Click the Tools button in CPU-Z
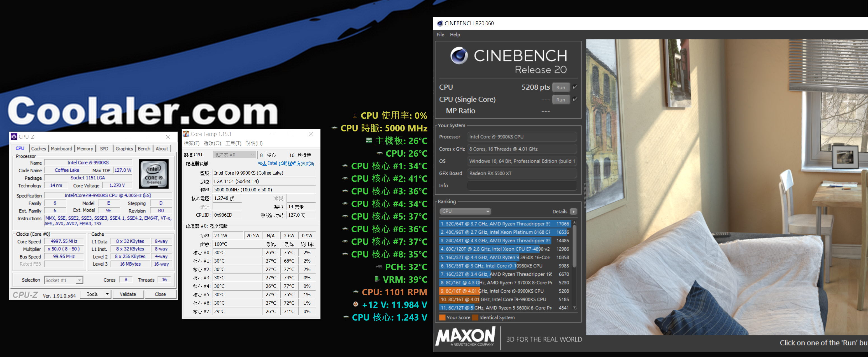 92,294
